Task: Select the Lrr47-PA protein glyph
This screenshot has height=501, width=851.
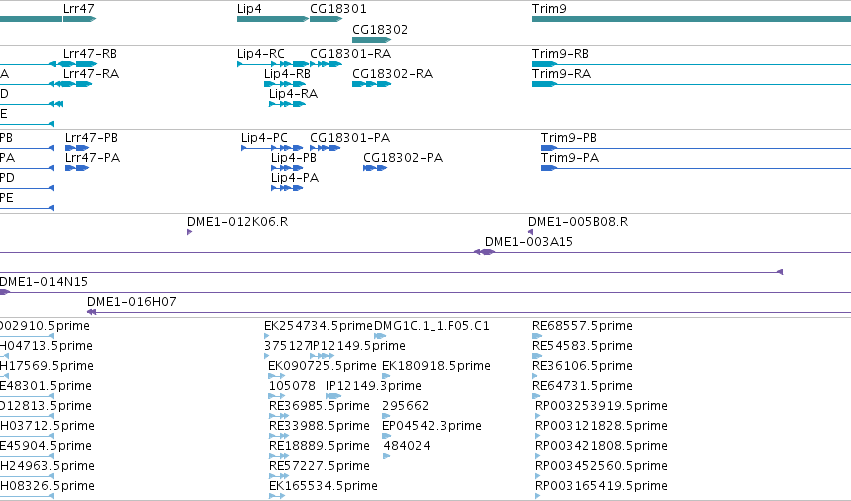Action: (77, 168)
